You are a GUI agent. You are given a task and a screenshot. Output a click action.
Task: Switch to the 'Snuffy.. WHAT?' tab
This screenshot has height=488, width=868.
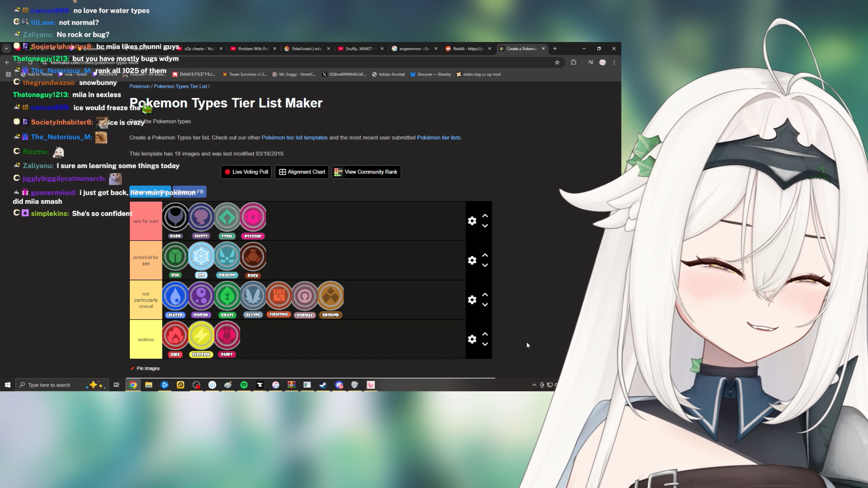360,49
